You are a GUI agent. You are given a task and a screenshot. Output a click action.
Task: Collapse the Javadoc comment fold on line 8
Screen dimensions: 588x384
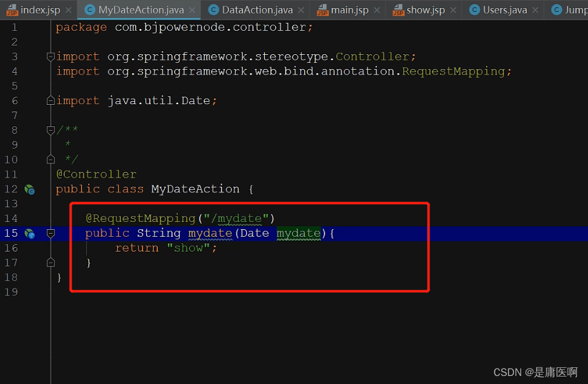click(51, 130)
